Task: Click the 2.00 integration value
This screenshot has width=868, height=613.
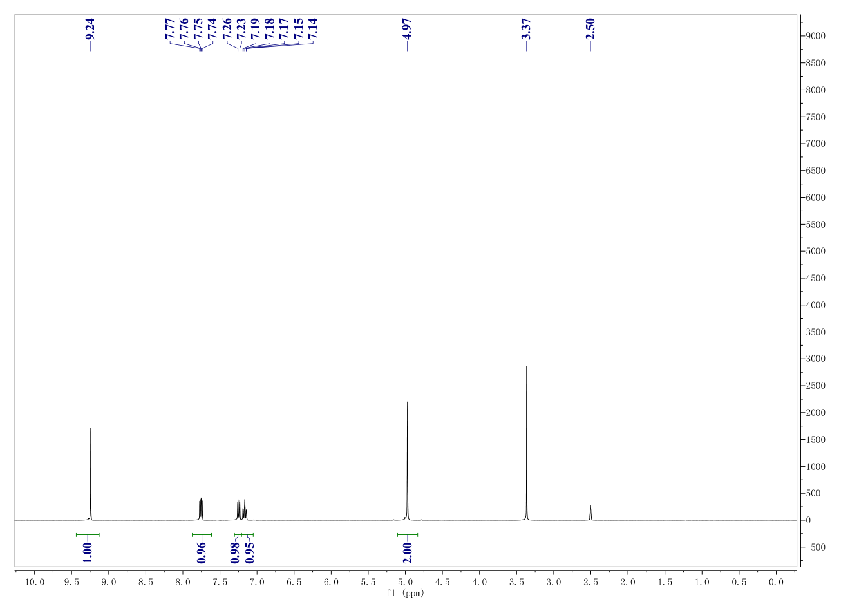Action: coord(407,552)
